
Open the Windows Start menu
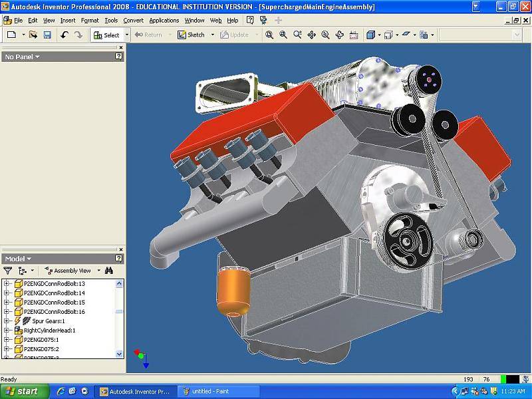[25, 391]
